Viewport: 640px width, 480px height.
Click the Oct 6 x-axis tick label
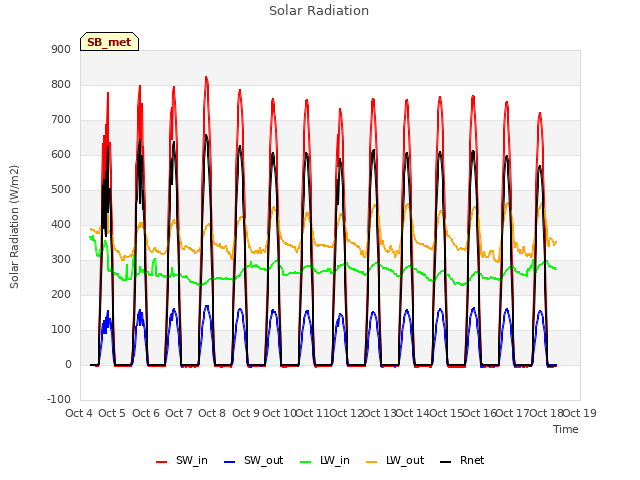click(x=146, y=413)
